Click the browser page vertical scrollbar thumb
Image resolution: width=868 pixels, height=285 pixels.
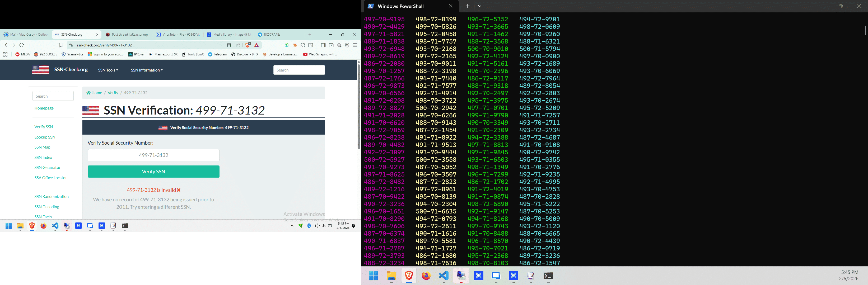(358, 106)
